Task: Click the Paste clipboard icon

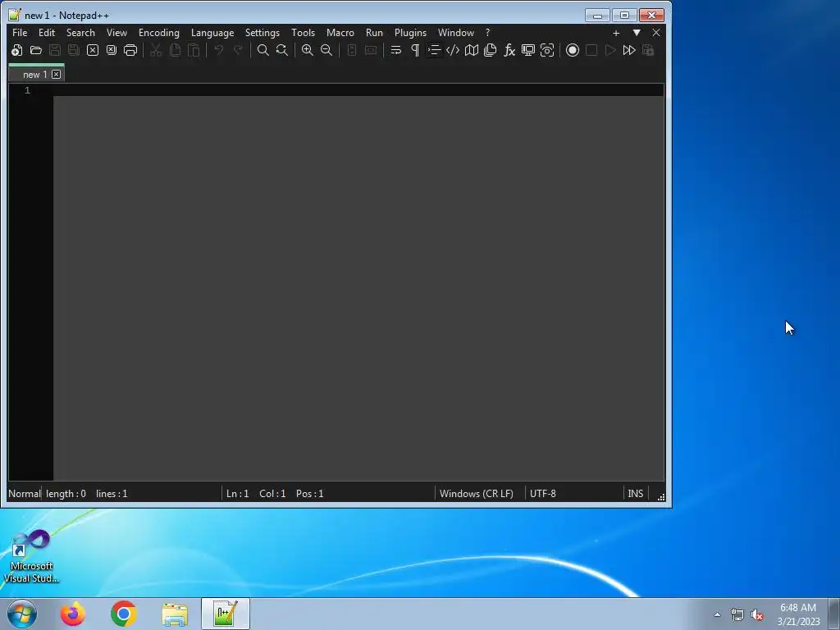Action: [x=194, y=50]
